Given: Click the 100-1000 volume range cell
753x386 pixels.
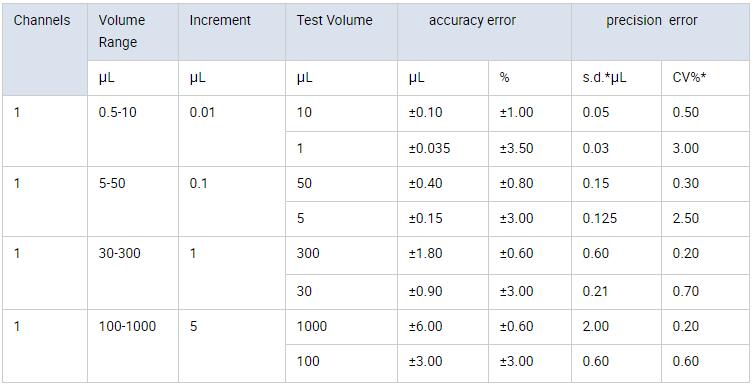Looking at the screenshot, I should coord(133,346).
